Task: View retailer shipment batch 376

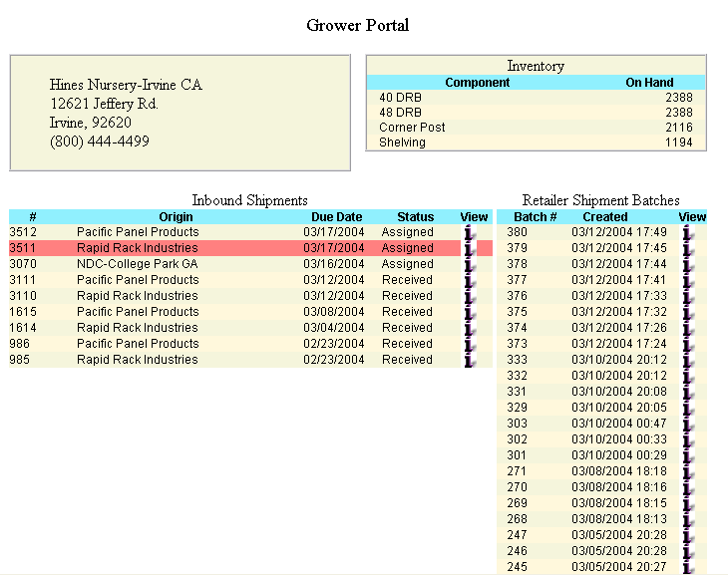Action: pyautogui.click(x=688, y=296)
